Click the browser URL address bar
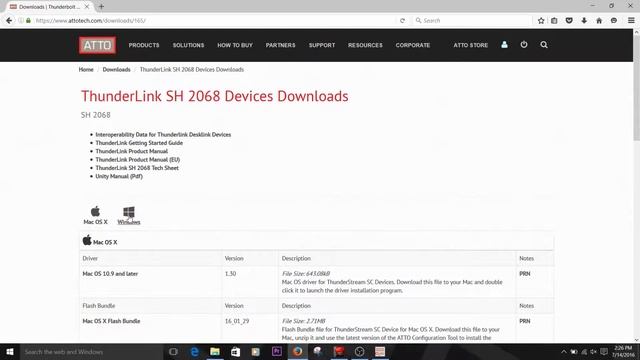The width and height of the screenshot is (640, 360). click(x=212, y=20)
